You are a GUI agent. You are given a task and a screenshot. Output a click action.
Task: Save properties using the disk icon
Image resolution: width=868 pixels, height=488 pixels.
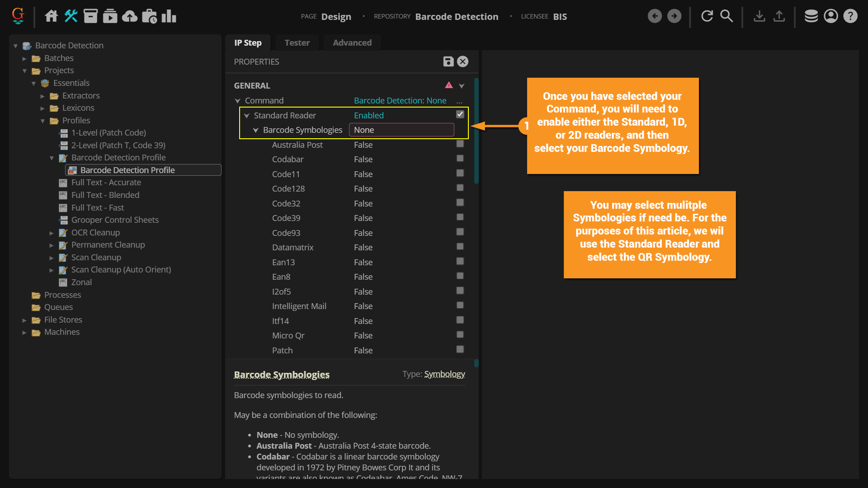tap(448, 61)
